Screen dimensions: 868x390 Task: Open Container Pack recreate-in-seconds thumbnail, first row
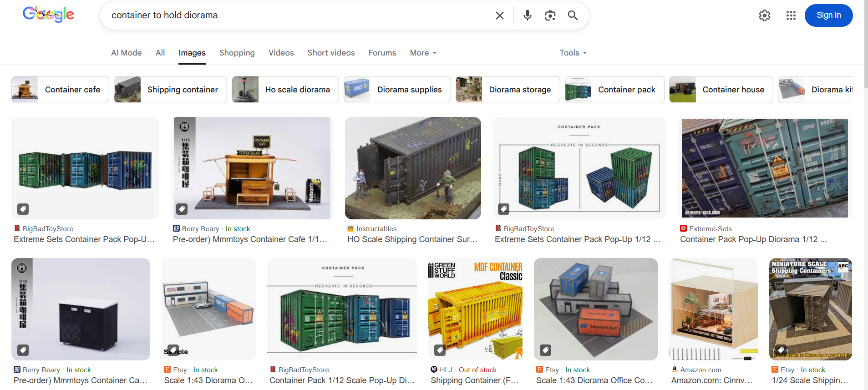tap(579, 168)
